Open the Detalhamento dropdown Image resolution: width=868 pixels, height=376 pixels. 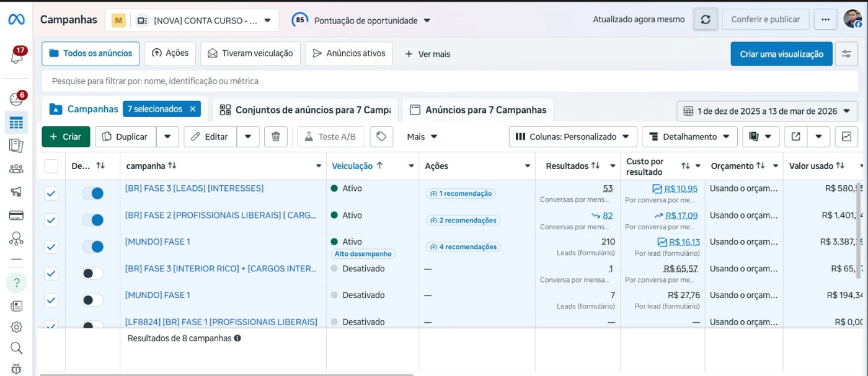[x=689, y=136]
